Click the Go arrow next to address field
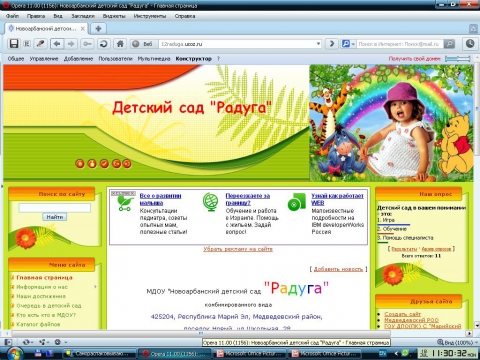Viewport: 480px width, 360px height. (332, 44)
